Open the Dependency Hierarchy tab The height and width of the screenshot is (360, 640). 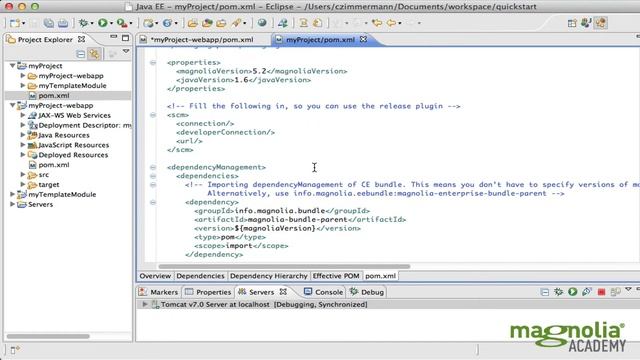point(269,276)
